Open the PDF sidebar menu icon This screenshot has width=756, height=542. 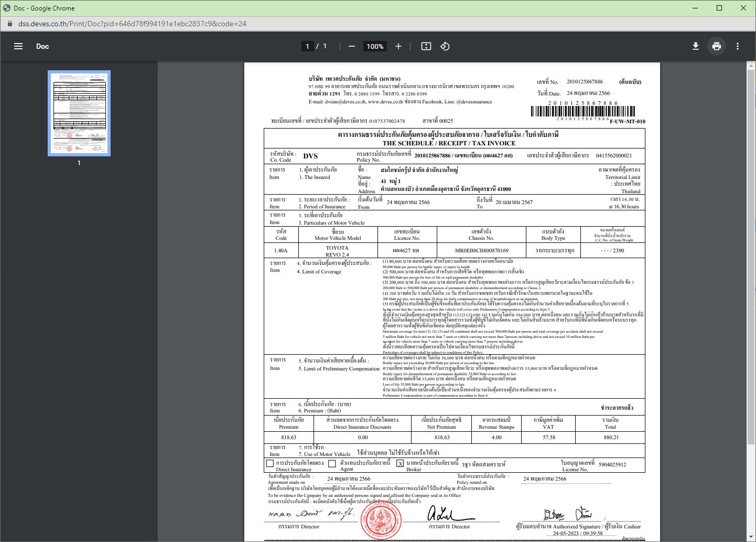pos(18,46)
